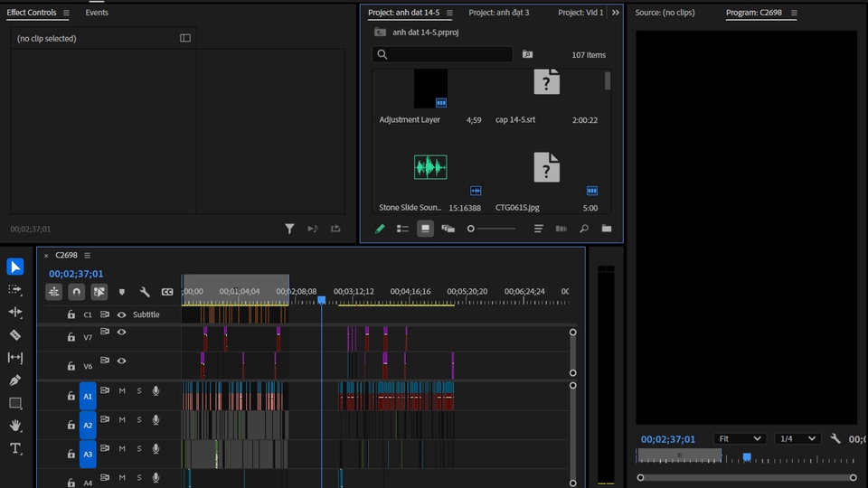The image size is (868, 488).
Task: Open timeline display settings wrench
Action: pyautogui.click(x=145, y=292)
